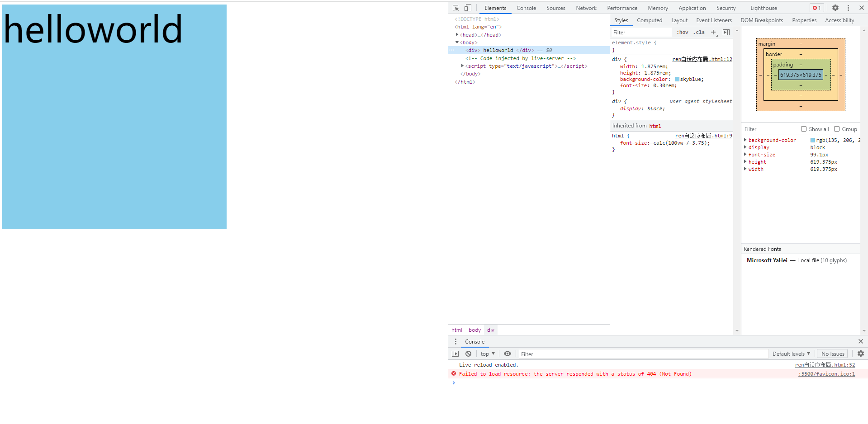The height and width of the screenshot is (424, 868).
Task: Click the box model content size 619.375×619.375
Action: point(801,75)
